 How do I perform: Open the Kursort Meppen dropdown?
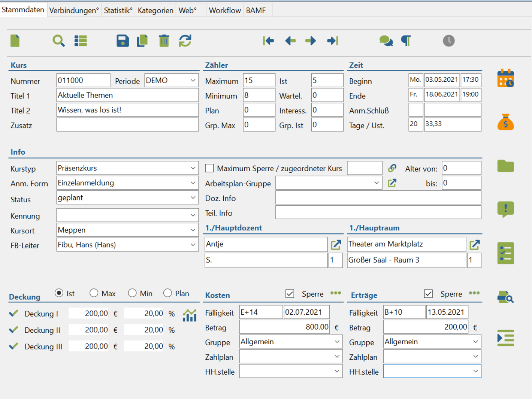pyautogui.click(x=193, y=230)
